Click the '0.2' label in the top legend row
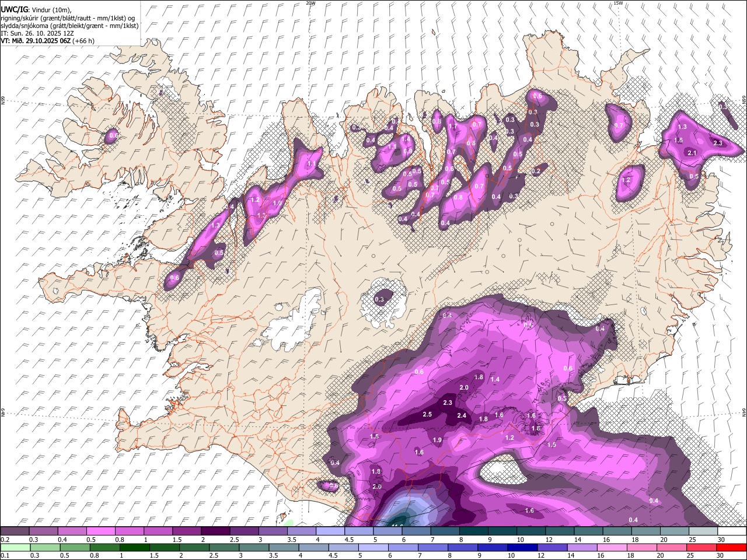Viewport: 747px width, 560px height. [5, 540]
